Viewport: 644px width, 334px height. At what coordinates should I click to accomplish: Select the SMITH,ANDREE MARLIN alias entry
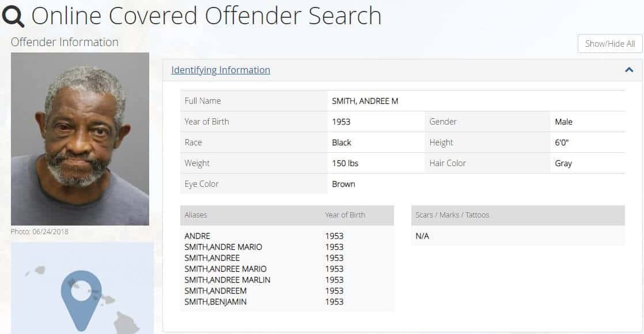point(227,280)
